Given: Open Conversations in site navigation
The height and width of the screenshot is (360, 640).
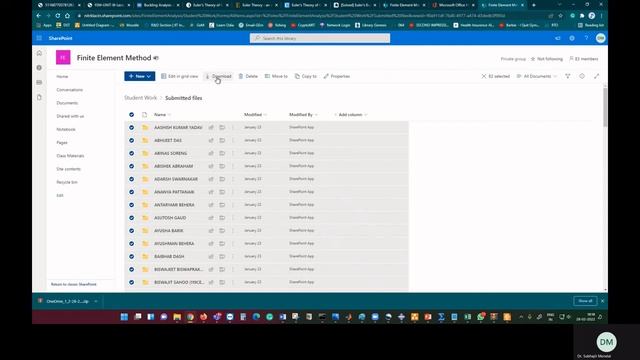Looking at the screenshot, I should [69, 90].
